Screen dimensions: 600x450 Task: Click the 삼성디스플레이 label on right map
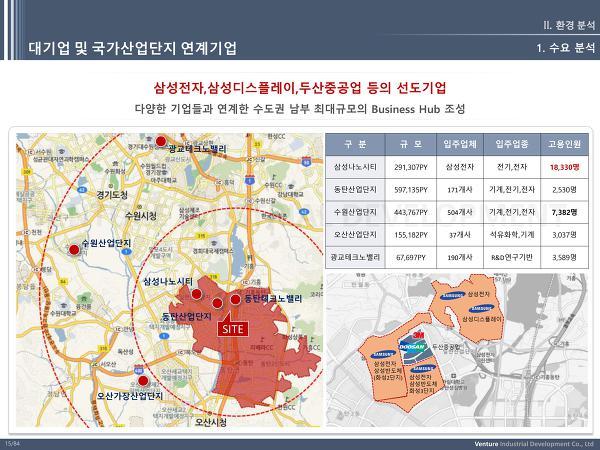click(x=482, y=319)
